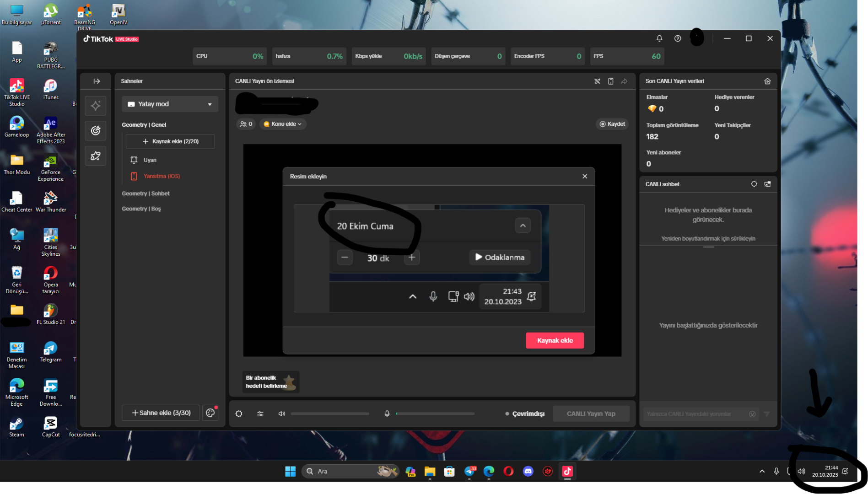The height and width of the screenshot is (494, 868).
Task: Click the CPU usage 0% readout
Action: 258,56
